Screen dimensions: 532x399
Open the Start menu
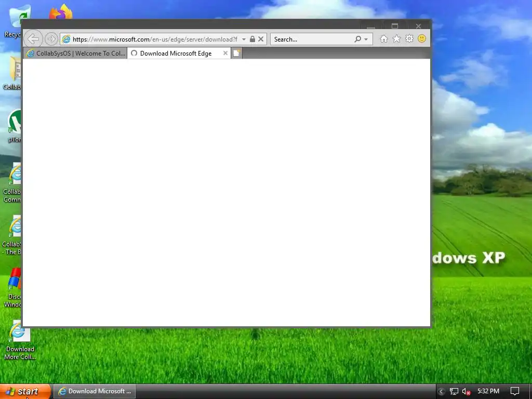click(x=25, y=392)
